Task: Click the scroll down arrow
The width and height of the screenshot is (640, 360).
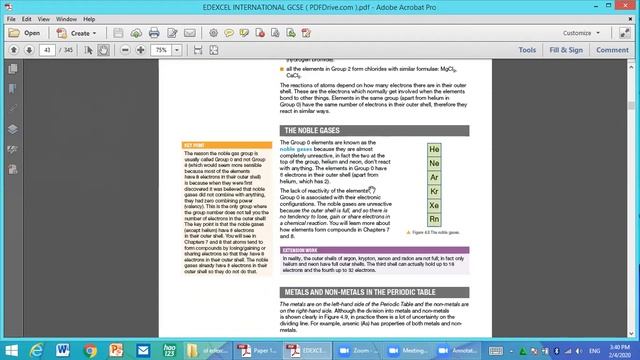Action: (631, 333)
